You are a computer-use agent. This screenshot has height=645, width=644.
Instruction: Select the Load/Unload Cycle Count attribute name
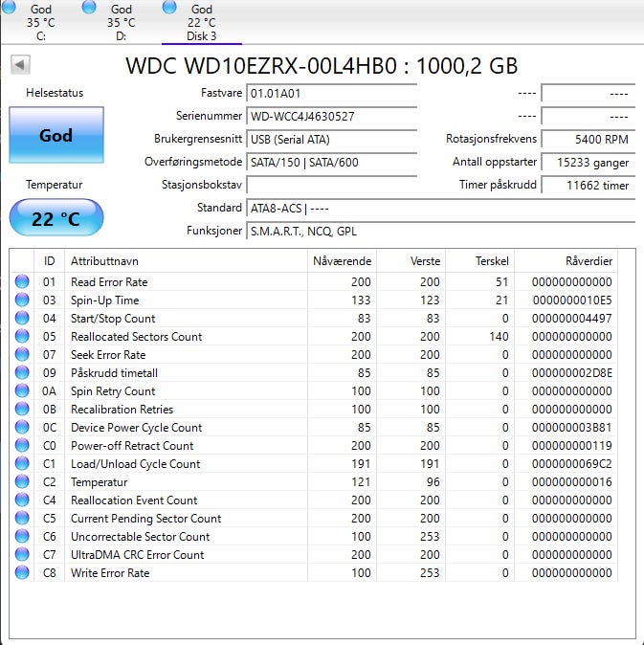coord(135,464)
